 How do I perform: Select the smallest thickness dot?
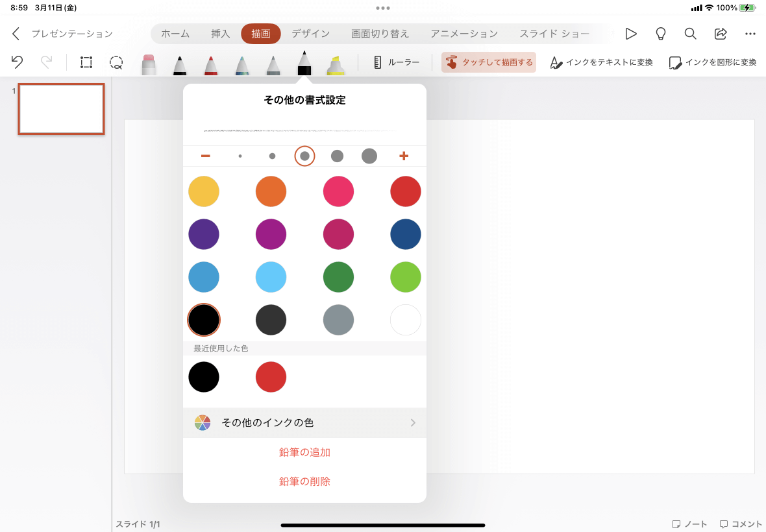click(x=240, y=156)
